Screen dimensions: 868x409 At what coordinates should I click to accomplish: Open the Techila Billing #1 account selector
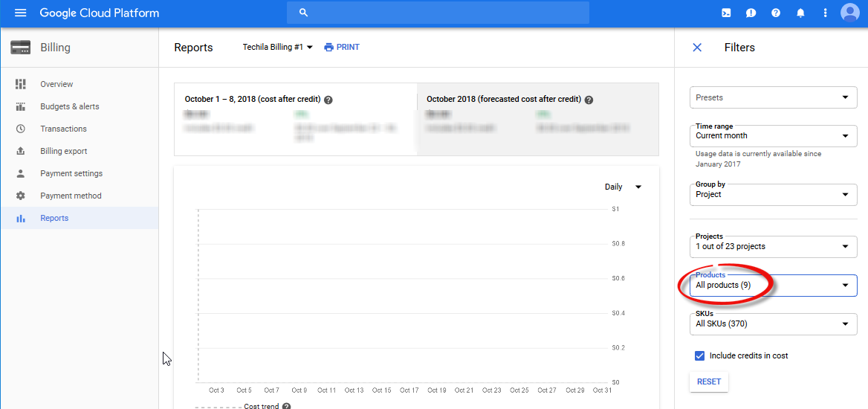click(x=277, y=48)
